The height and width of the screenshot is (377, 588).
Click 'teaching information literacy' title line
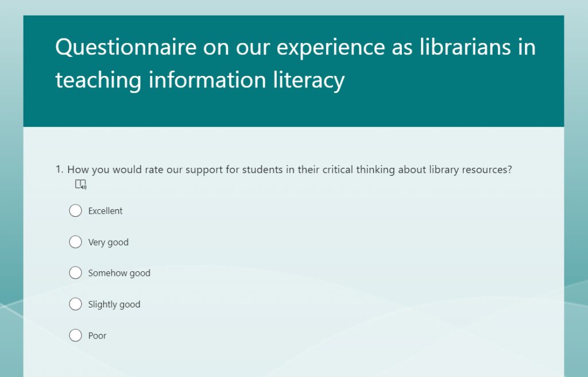point(200,80)
